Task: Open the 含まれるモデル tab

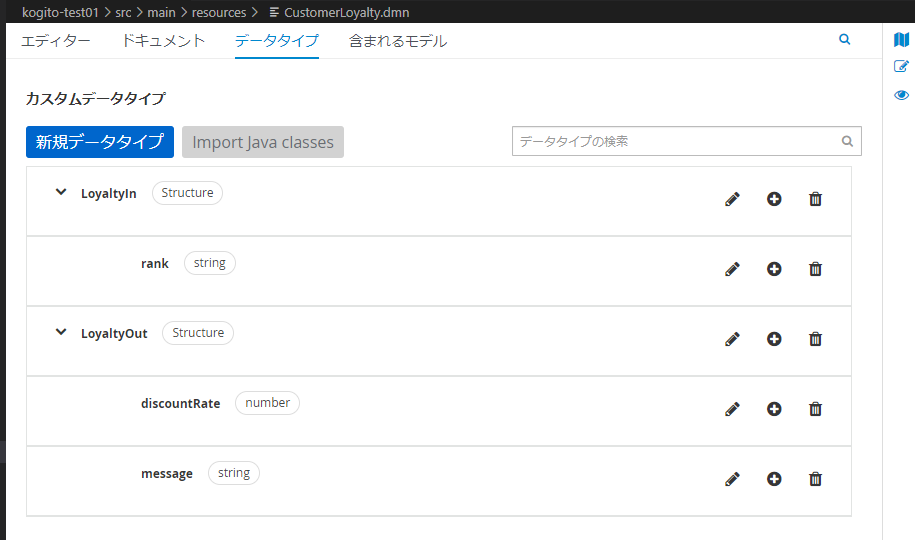Action: (398, 41)
